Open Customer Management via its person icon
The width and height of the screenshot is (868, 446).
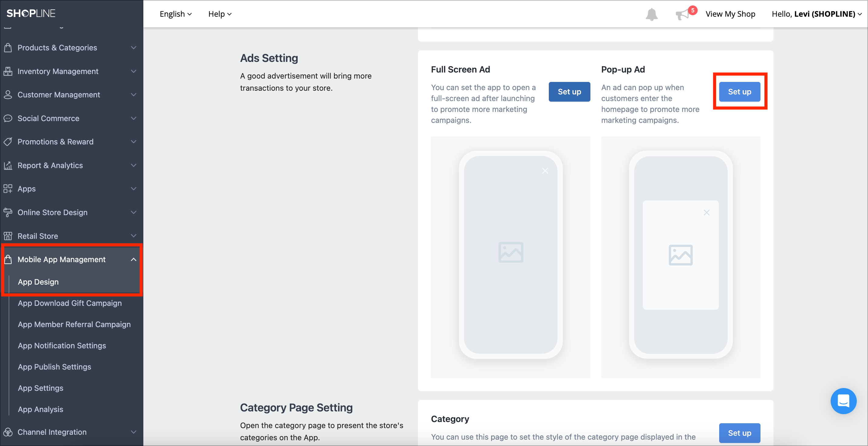coord(8,95)
